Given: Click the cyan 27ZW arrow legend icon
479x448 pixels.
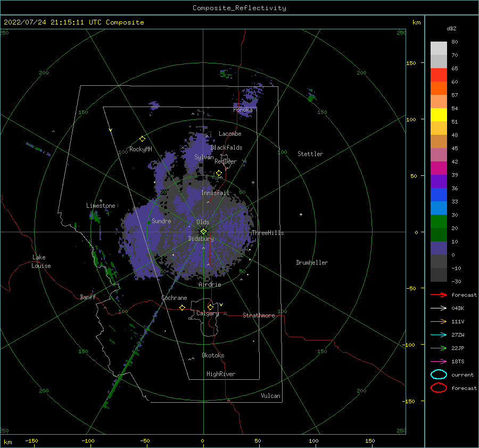Looking at the screenshot, I should click(x=439, y=335).
